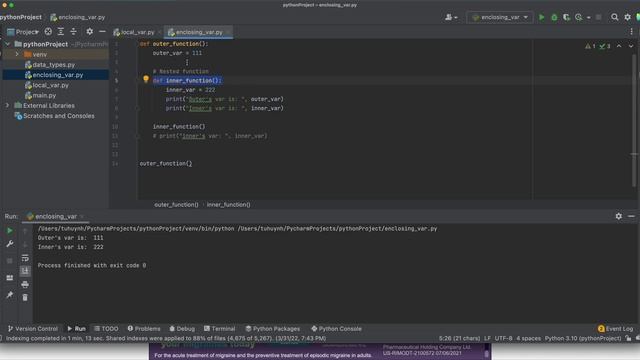Open editor tabs more options menu
Viewport: 640px width, 360px height.
pos(631,32)
